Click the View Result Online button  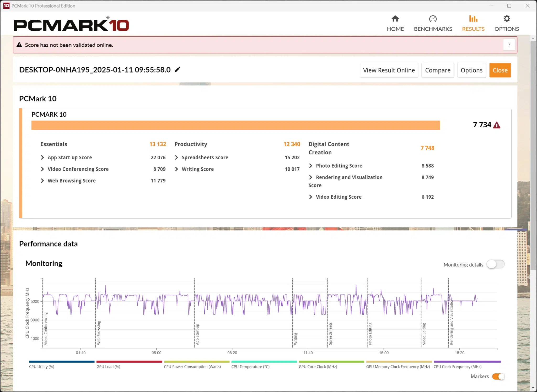coord(389,70)
